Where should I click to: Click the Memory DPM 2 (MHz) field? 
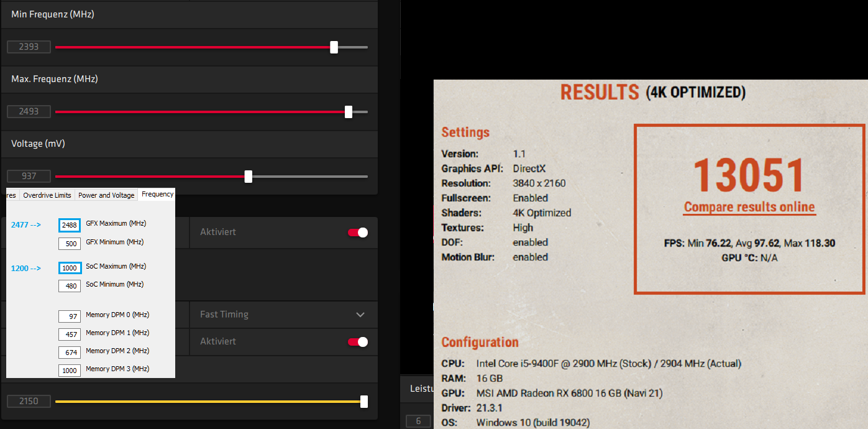pos(69,353)
